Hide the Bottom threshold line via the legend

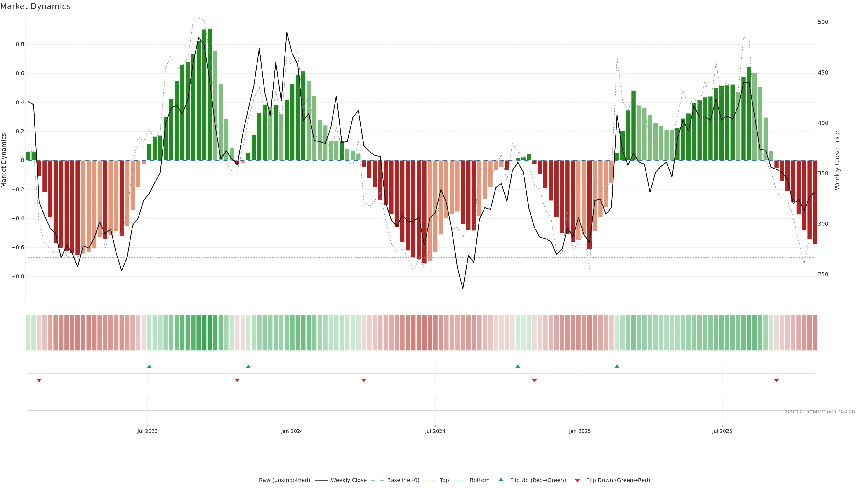479,480
